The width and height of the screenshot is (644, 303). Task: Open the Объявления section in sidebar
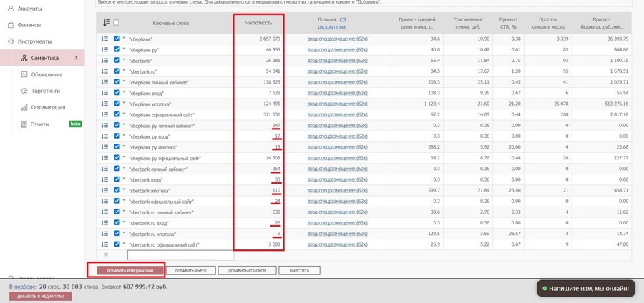click(x=47, y=75)
